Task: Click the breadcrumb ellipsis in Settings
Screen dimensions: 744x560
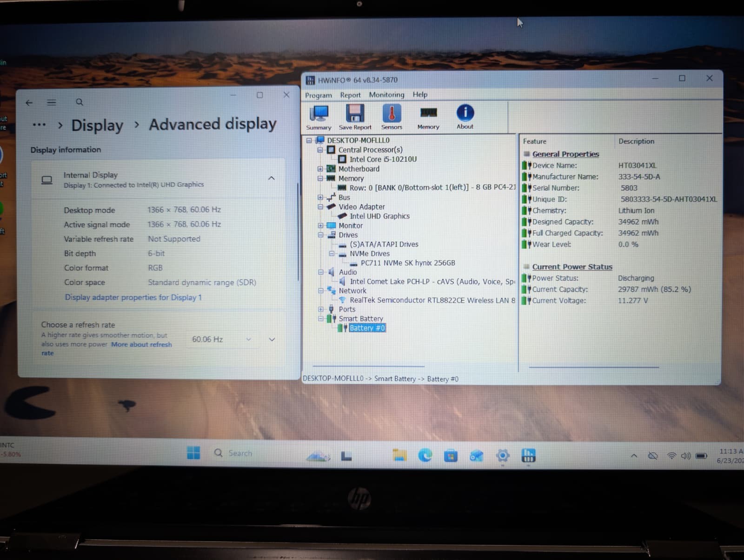Action: pyautogui.click(x=39, y=125)
